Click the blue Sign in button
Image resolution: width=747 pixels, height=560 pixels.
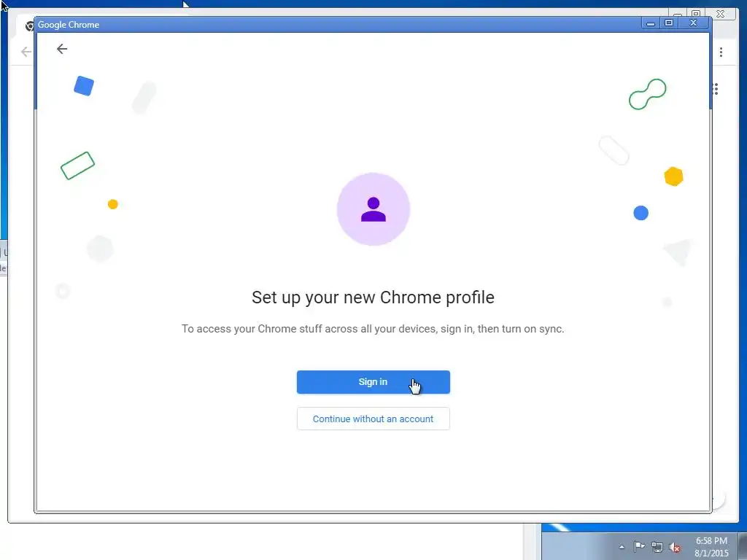tap(373, 382)
